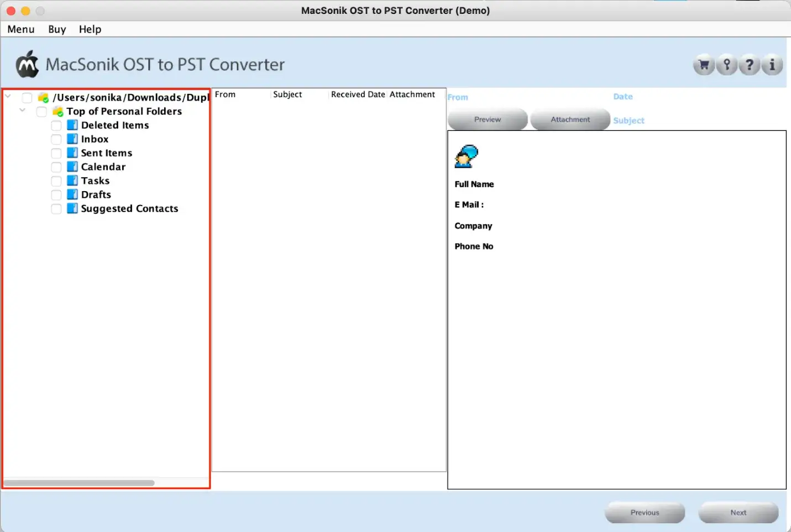This screenshot has width=791, height=532.
Task: Click the blue Date label
Action: 623,97
